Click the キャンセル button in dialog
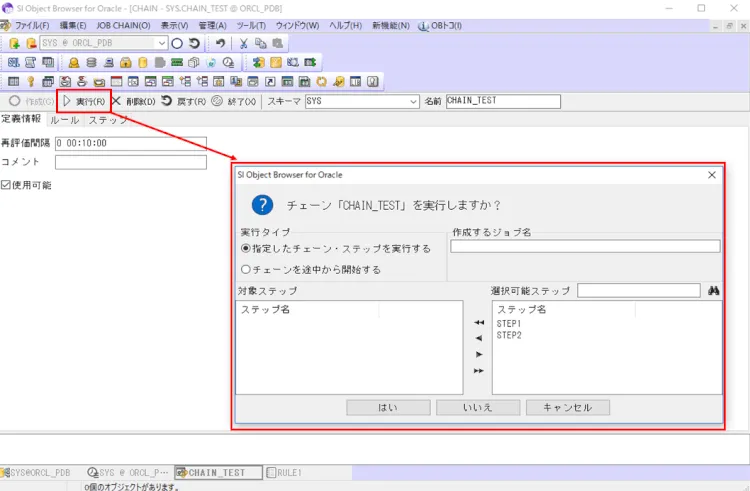 (x=568, y=407)
